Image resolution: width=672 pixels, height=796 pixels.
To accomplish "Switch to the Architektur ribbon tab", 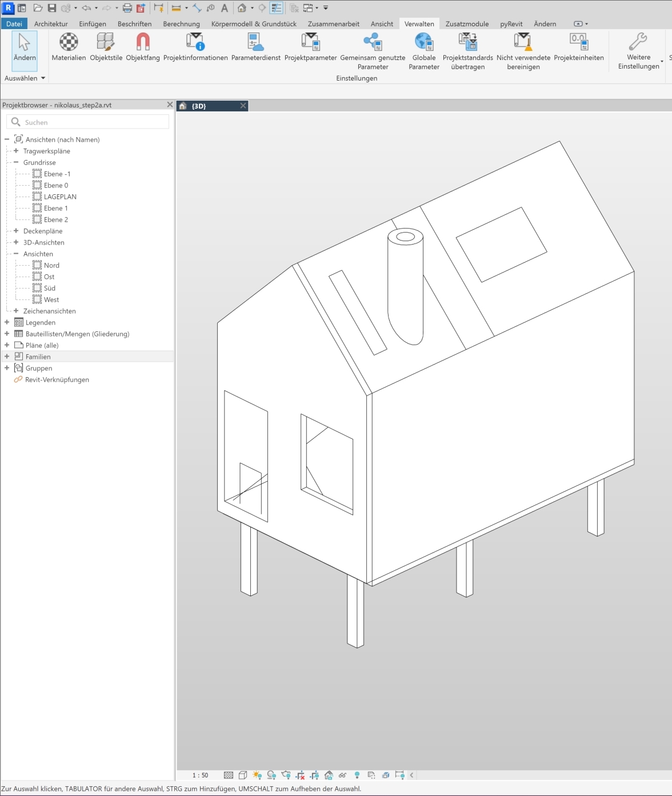I will click(51, 24).
